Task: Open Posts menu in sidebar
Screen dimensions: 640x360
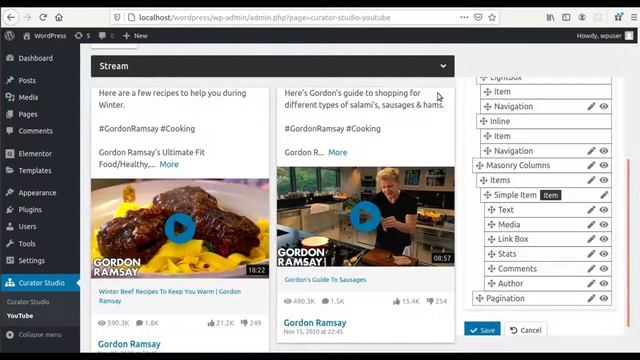Action: pos(27,80)
